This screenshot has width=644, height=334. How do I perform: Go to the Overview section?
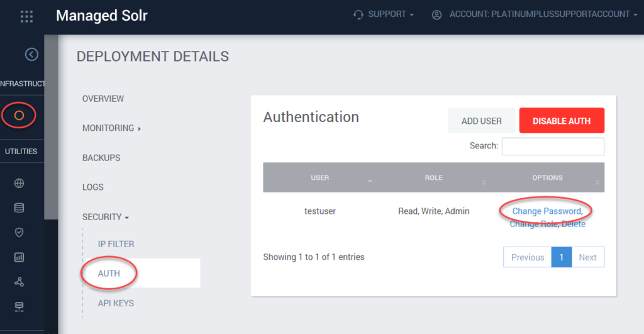click(x=103, y=99)
